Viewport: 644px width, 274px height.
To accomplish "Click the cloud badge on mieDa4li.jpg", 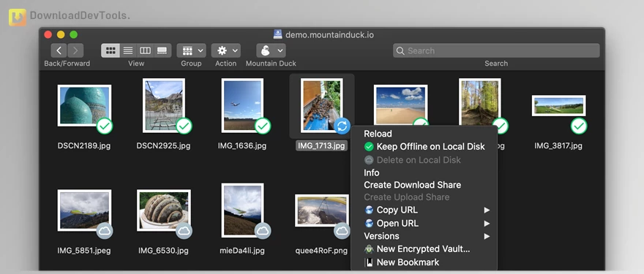I will (263, 231).
